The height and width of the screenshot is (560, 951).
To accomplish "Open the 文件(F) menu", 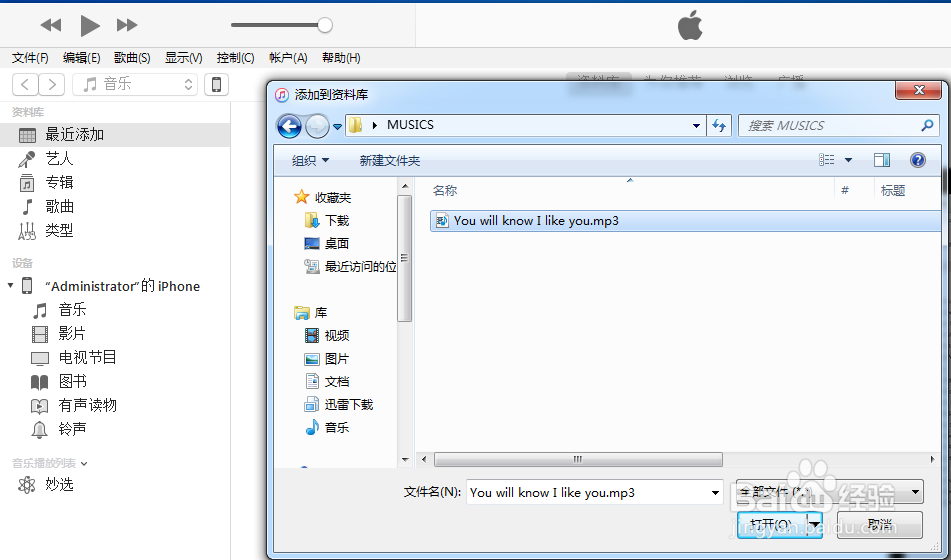I will 30,58.
